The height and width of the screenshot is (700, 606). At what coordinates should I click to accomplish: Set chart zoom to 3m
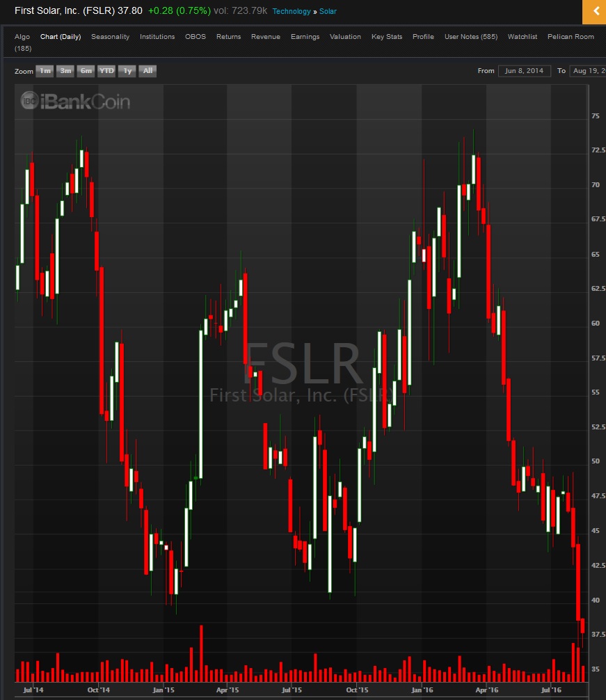(65, 71)
